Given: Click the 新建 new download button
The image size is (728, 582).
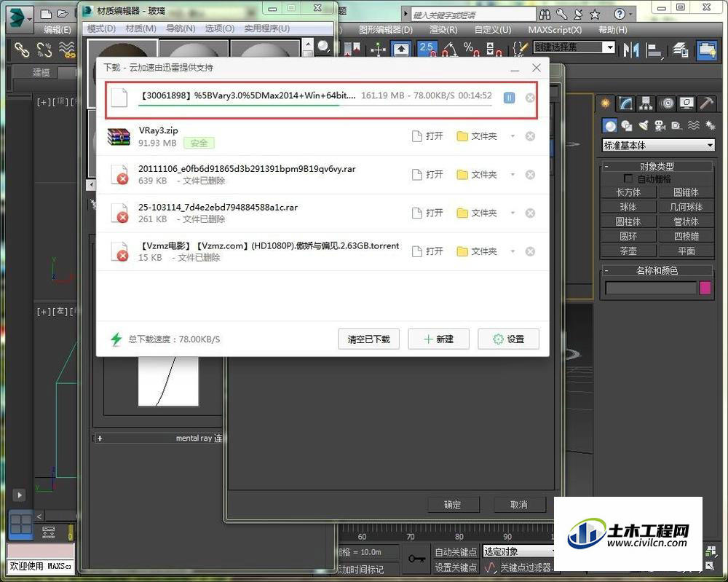Looking at the screenshot, I should click(438, 339).
